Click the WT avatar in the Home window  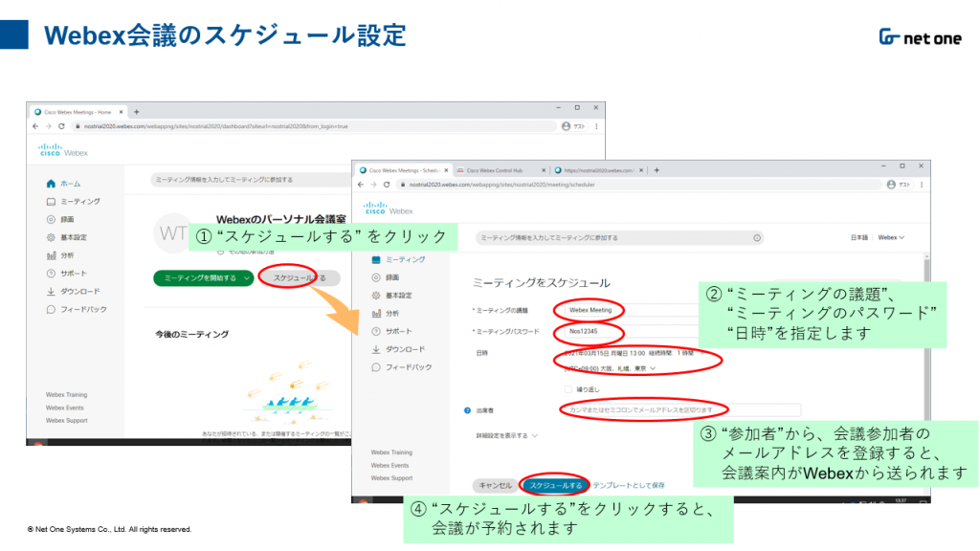(x=172, y=233)
